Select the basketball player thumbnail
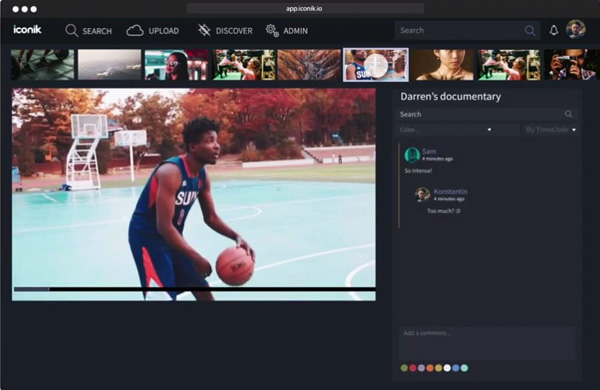600x390 pixels. [376, 65]
